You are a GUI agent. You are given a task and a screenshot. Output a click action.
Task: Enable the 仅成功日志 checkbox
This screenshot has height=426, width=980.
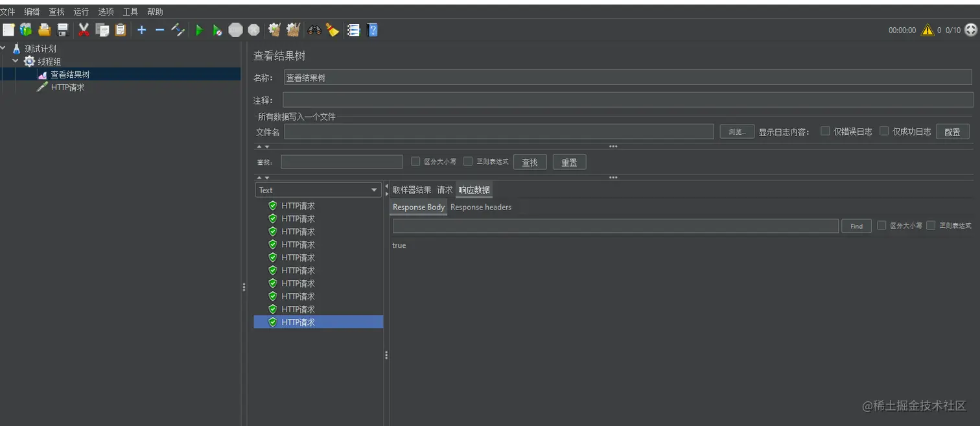click(884, 131)
